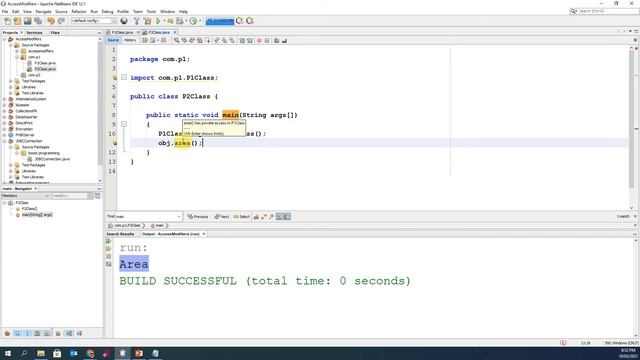Open PowerPoint from the taskbar

pos(139,353)
